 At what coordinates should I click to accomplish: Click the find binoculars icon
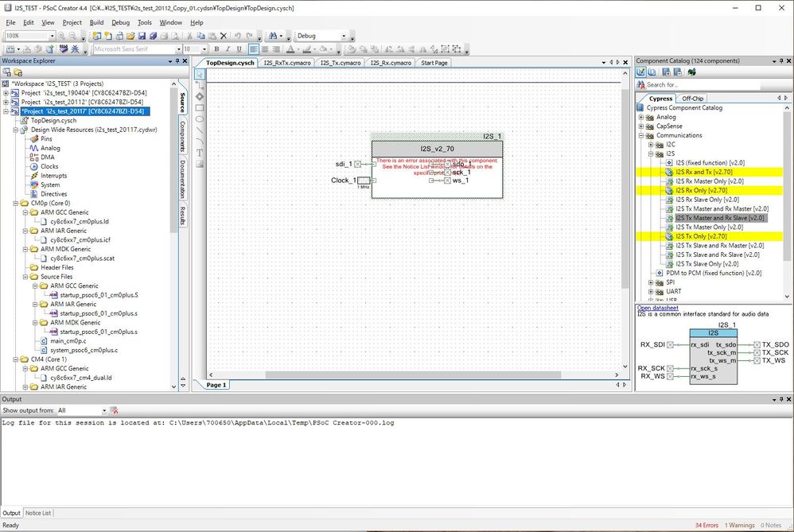click(x=274, y=36)
